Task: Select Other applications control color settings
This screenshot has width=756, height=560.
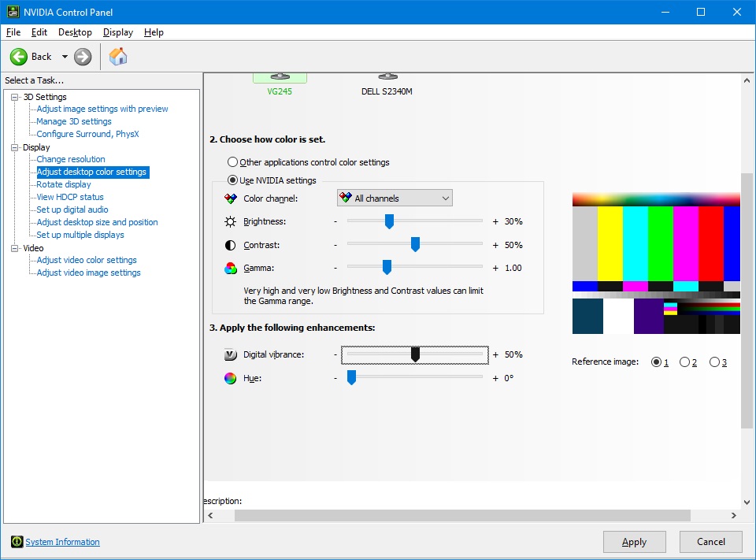Action: 234,162
